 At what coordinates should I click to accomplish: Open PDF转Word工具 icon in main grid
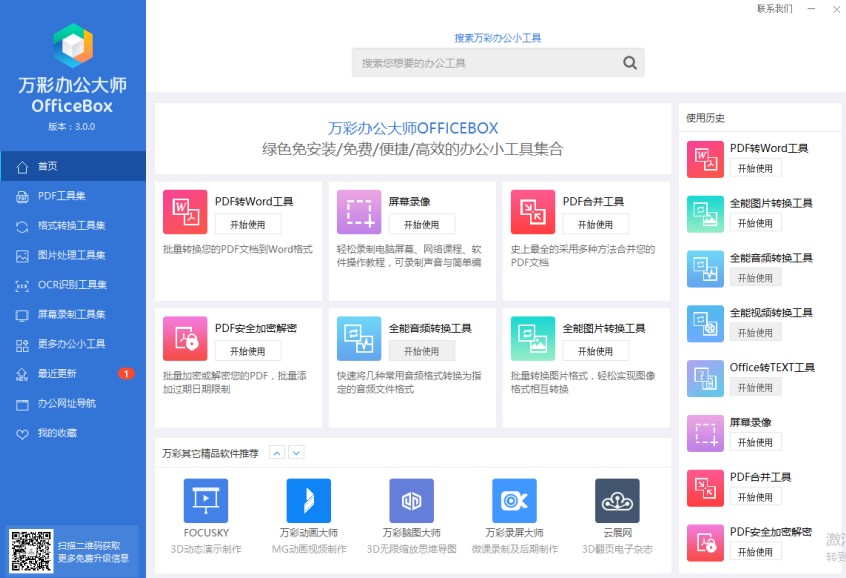click(185, 212)
